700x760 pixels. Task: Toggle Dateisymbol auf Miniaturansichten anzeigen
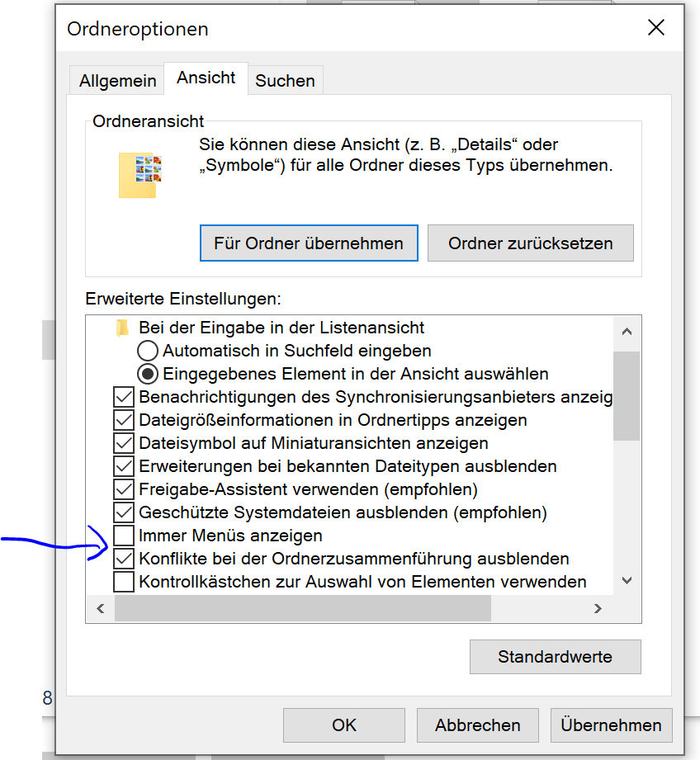click(x=124, y=443)
